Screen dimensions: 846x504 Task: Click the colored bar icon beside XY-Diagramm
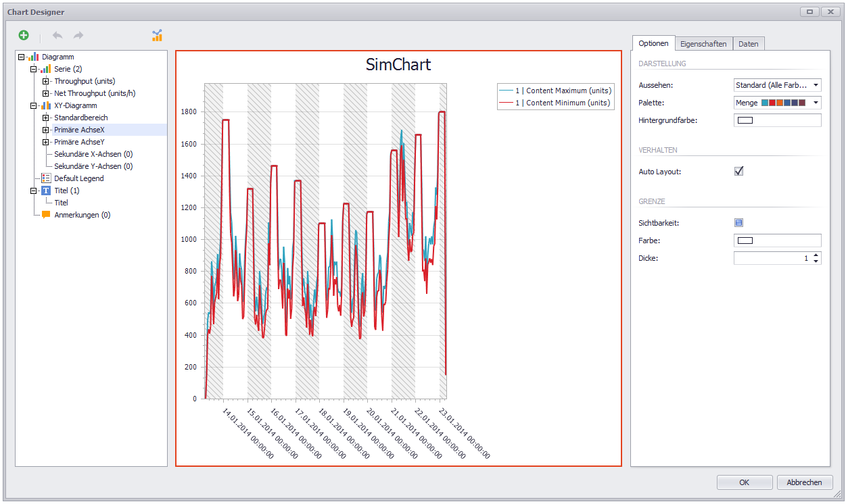pos(47,105)
